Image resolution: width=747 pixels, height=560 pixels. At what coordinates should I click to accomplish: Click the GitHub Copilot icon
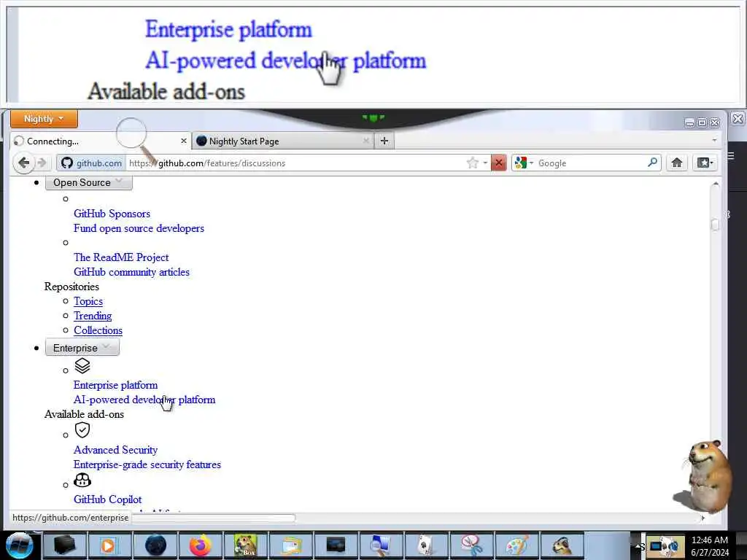click(x=82, y=480)
